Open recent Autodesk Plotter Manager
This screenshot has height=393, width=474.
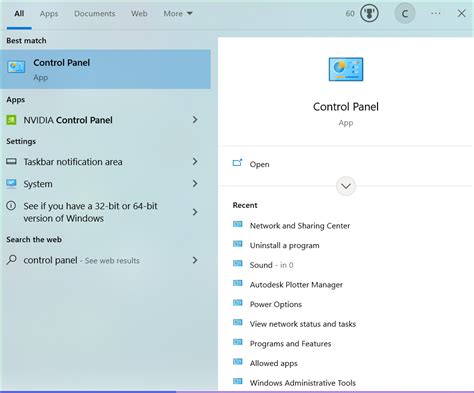point(296,285)
